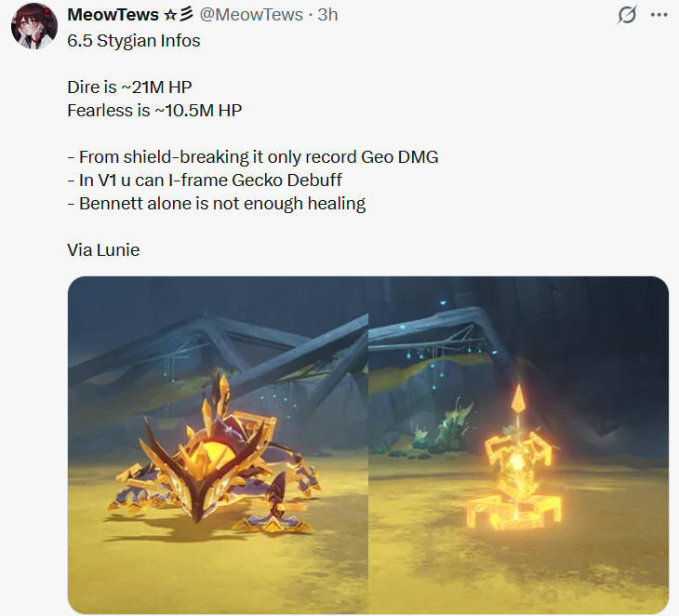Open the 3h post timestamp
This screenshot has height=616, width=679.
pyautogui.click(x=327, y=15)
